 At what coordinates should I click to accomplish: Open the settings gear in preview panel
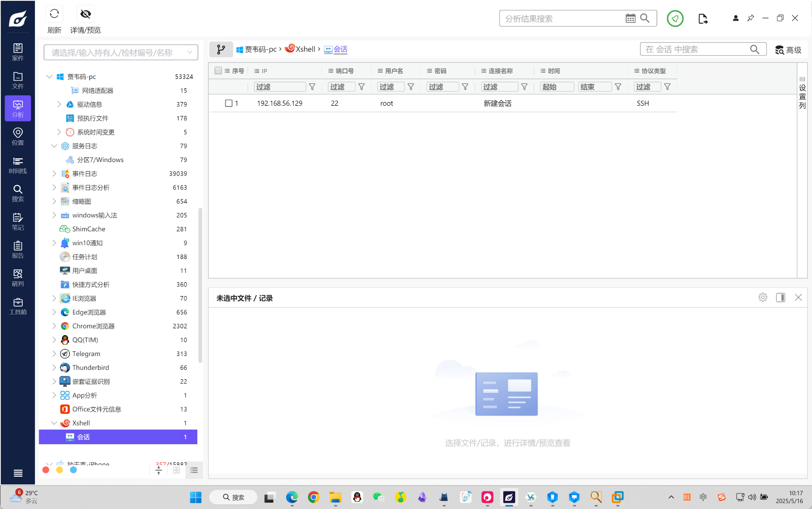click(763, 297)
